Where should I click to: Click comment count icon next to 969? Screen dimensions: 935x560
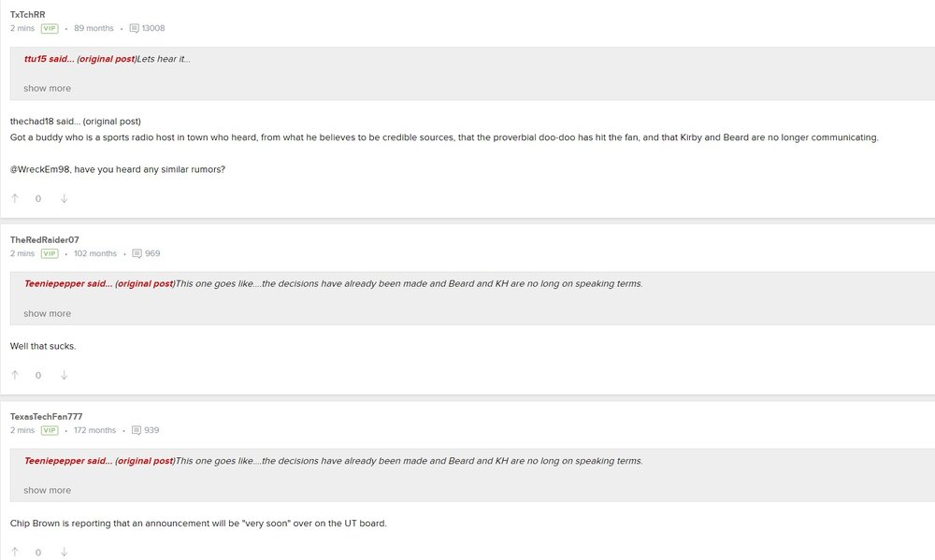tap(137, 253)
